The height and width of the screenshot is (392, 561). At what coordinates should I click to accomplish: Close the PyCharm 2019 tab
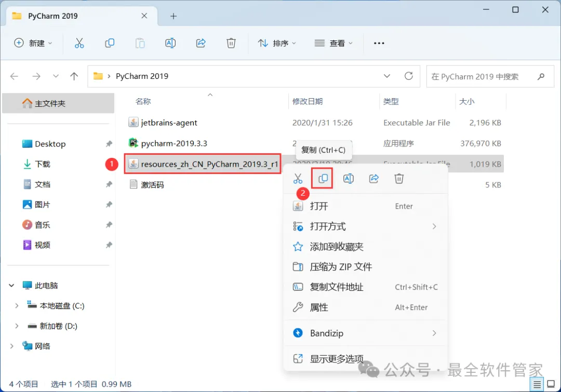click(x=144, y=16)
